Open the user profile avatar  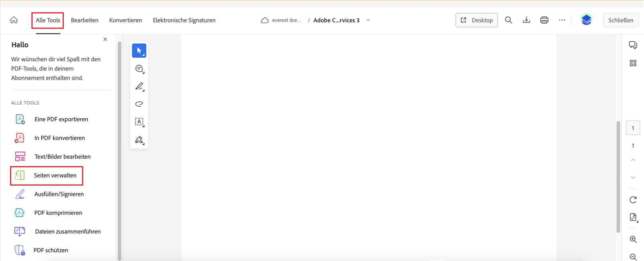586,20
